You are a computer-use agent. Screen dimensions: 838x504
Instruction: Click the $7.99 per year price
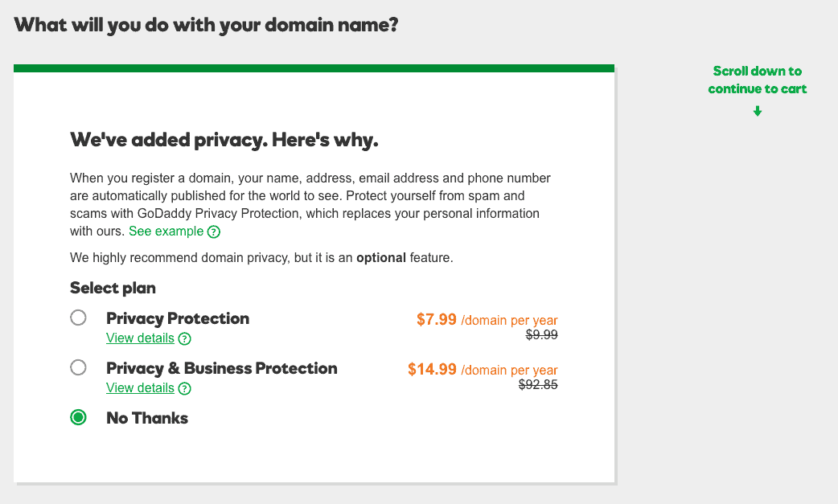pos(487,319)
